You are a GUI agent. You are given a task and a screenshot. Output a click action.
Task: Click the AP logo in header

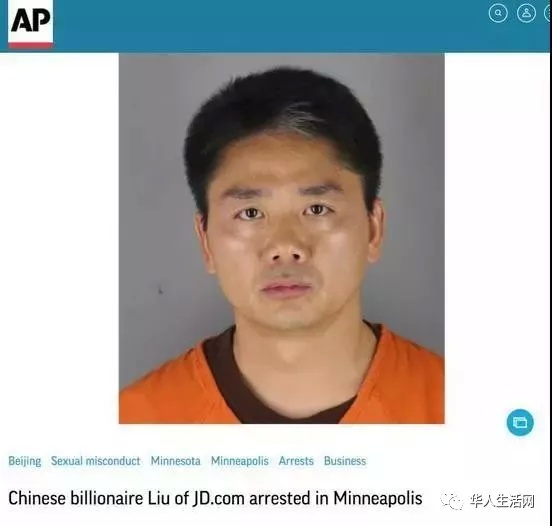(31, 23)
